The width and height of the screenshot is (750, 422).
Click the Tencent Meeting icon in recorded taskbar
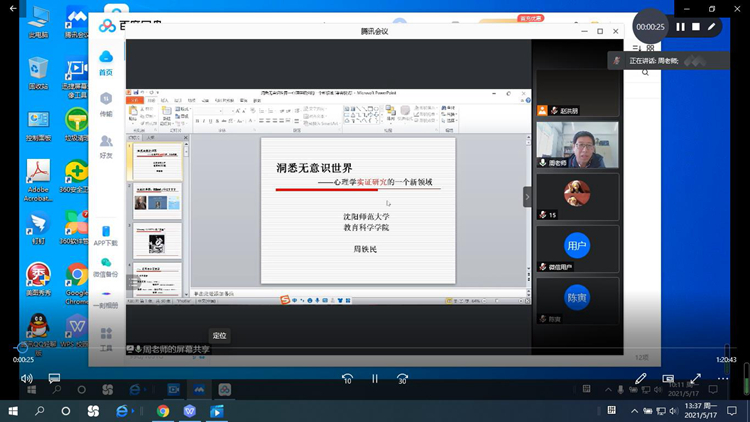click(x=199, y=389)
